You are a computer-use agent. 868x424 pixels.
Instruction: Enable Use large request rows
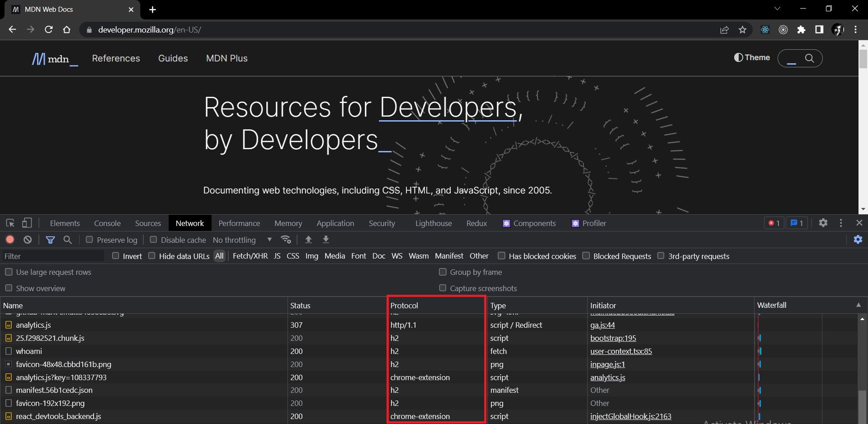9,272
